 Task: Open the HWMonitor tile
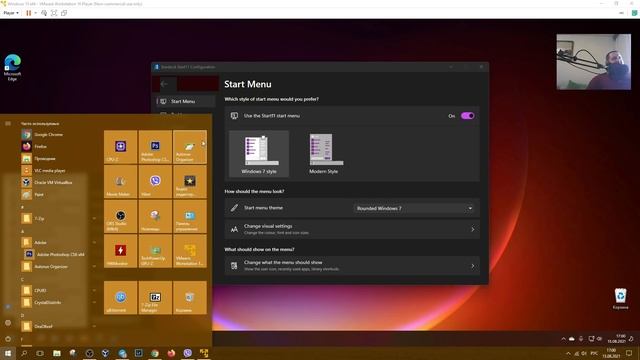click(x=120, y=251)
